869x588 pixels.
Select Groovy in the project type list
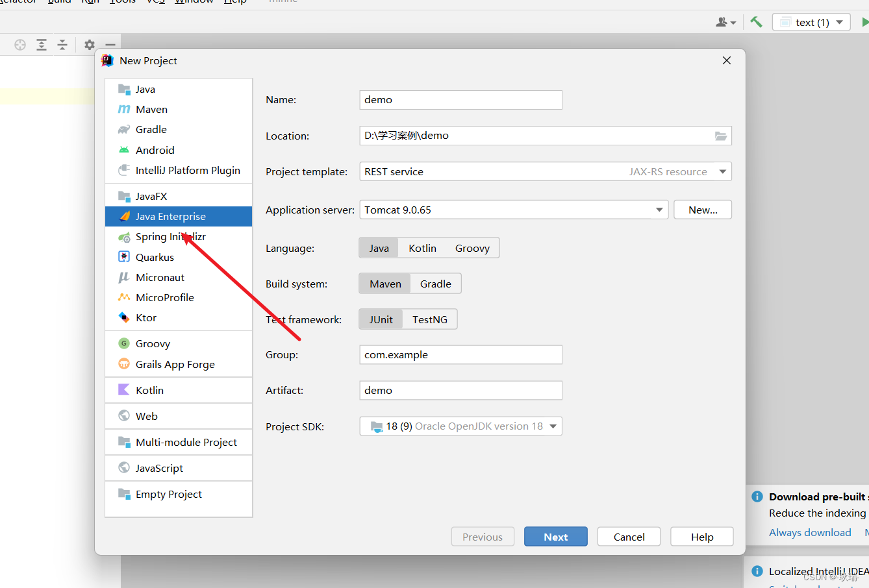pos(179,343)
